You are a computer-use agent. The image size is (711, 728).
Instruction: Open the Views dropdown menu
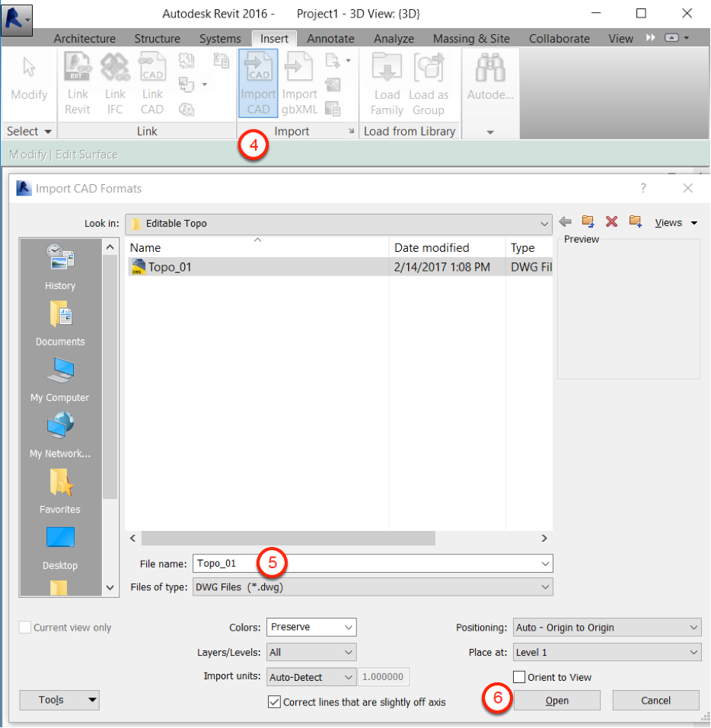point(676,223)
